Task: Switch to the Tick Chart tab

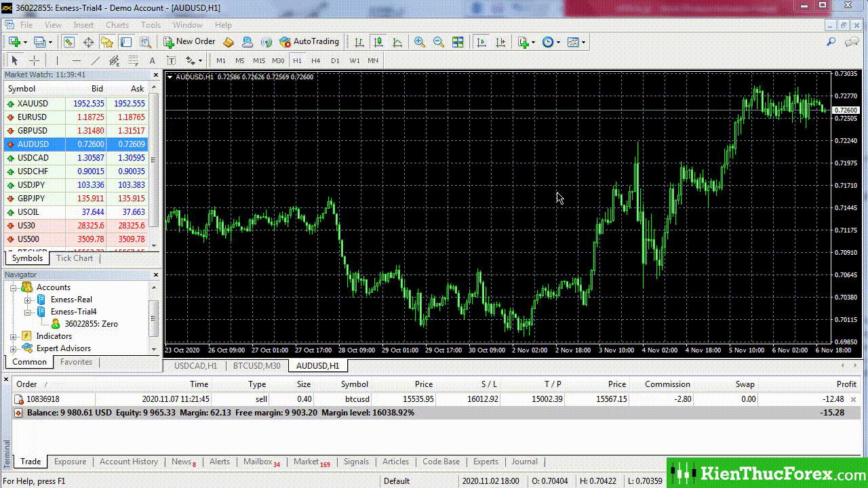Action: tap(75, 258)
